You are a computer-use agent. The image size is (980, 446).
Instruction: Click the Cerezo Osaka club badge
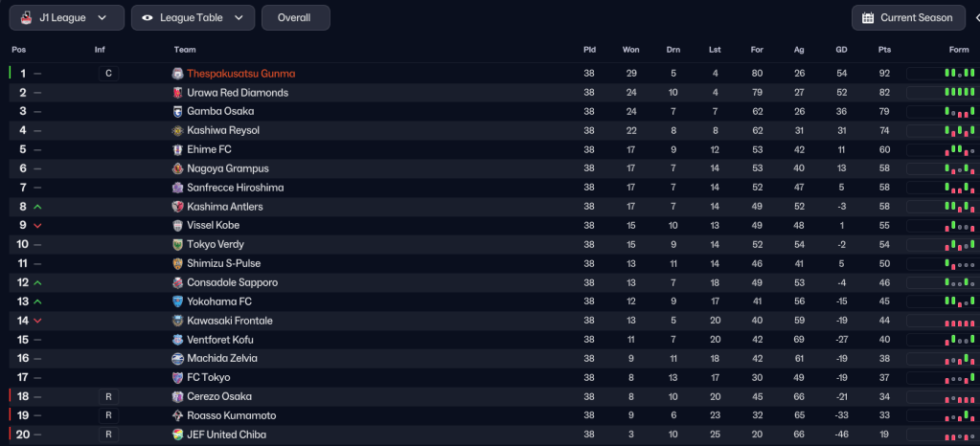pos(177,396)
